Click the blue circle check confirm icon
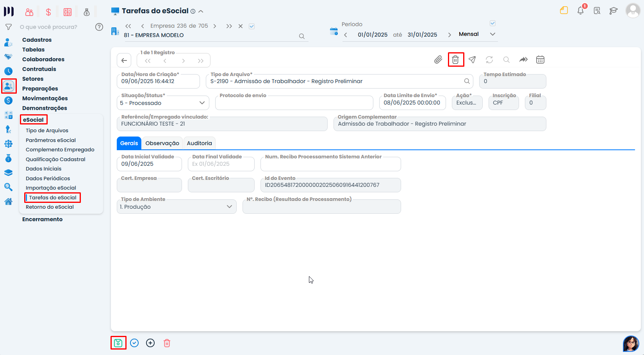 [x=134, y=343]
